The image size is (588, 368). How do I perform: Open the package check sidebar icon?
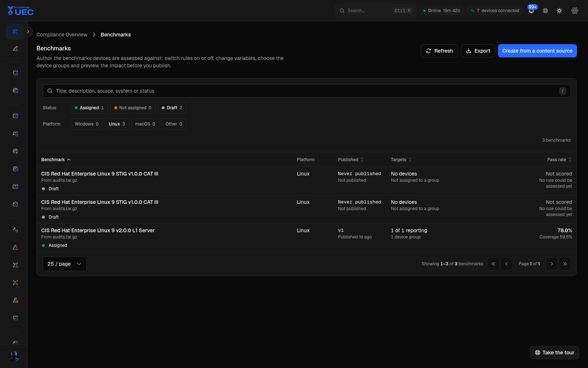(x=15, y=204)
